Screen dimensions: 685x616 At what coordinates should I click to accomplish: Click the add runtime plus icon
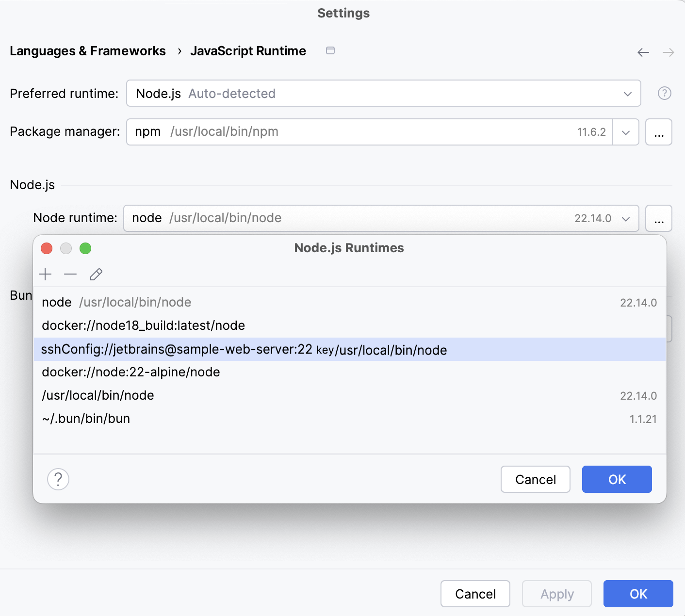(45, 274)
